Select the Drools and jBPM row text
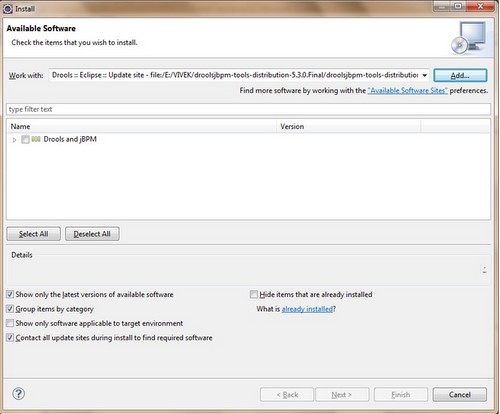This screenshot has width=500, height=414. click(70, 139)
